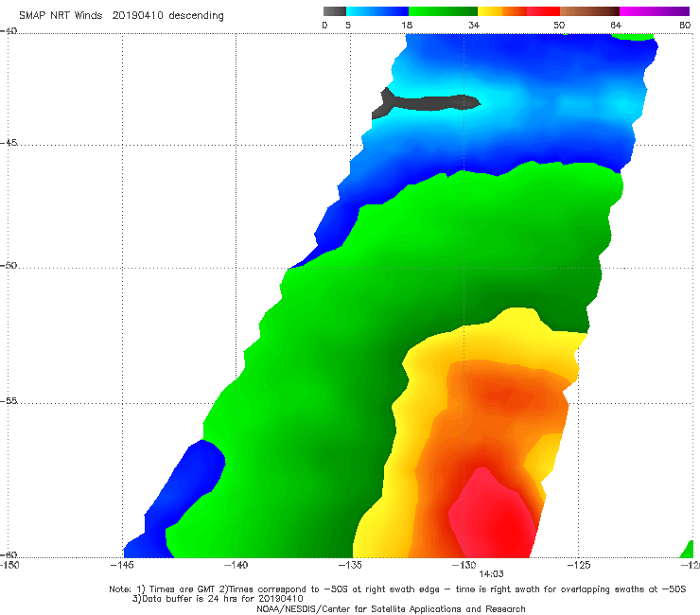
Task: Click the latitude label '-55'
Action: click(x=9, y=400)
